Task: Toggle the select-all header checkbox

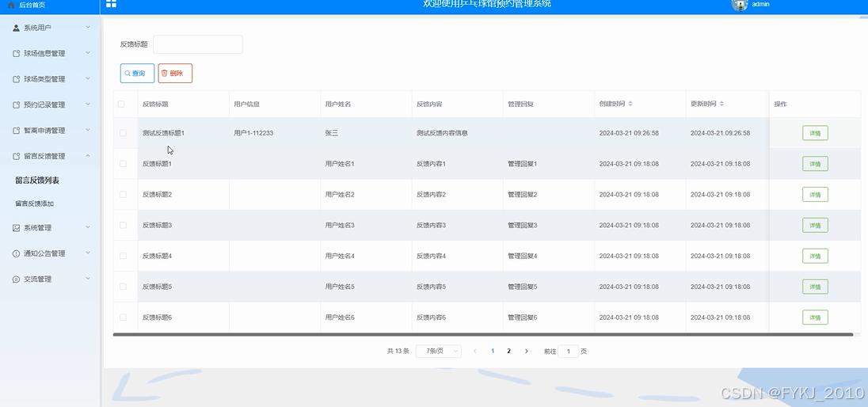Action: (121, 104)
